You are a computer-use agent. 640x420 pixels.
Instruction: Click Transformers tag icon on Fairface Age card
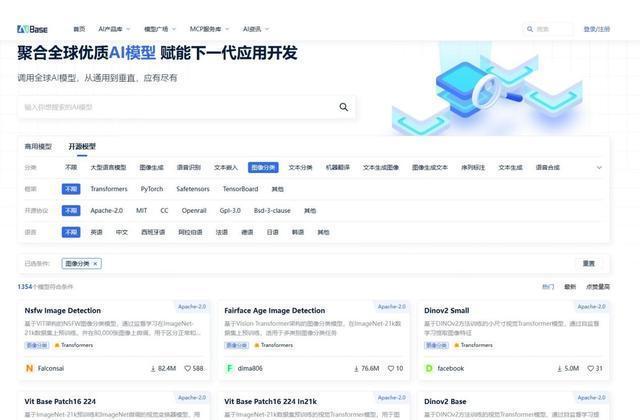[257, 345]
